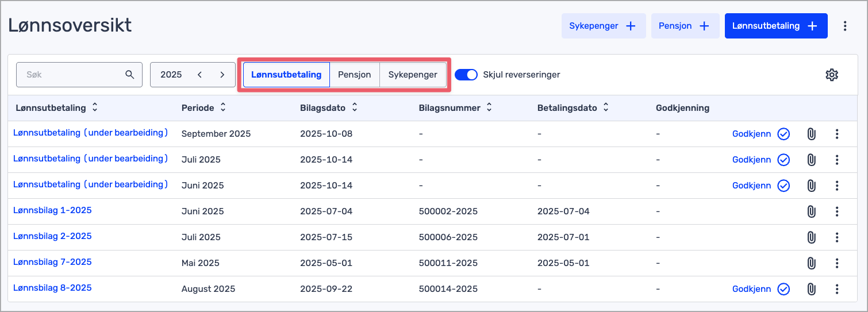Viewport: 868px width, 312px height.
Task: Open table settings gear icon
Action: 831,75
